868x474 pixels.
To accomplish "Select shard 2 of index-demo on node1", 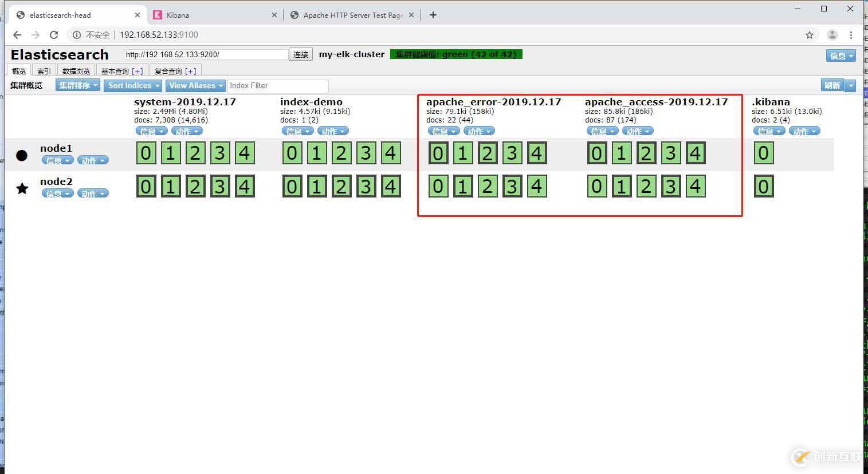I will click(x=341, y=153).
